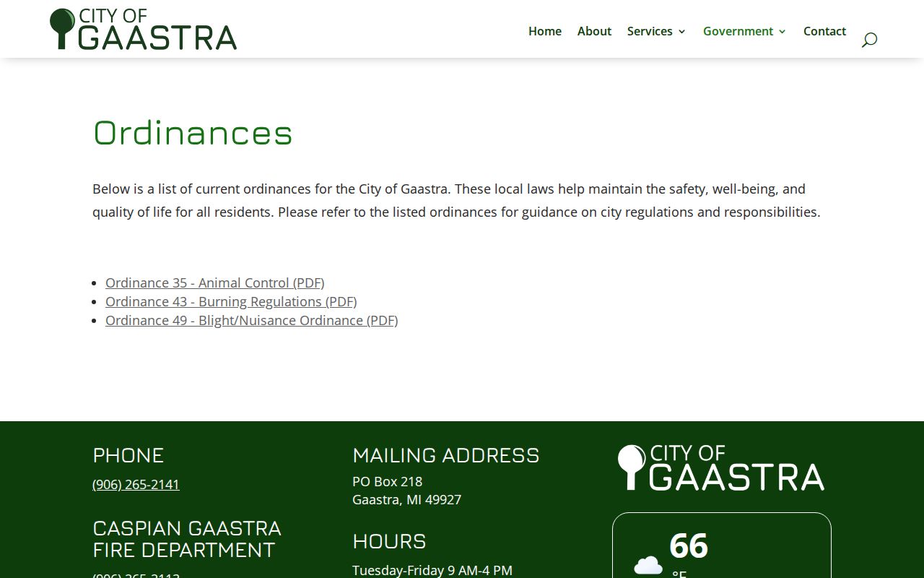The width and height of the screenshot is (924, 578).
Task: Click the Gaastra, MI 49927 address line
Action: point(406,499)
